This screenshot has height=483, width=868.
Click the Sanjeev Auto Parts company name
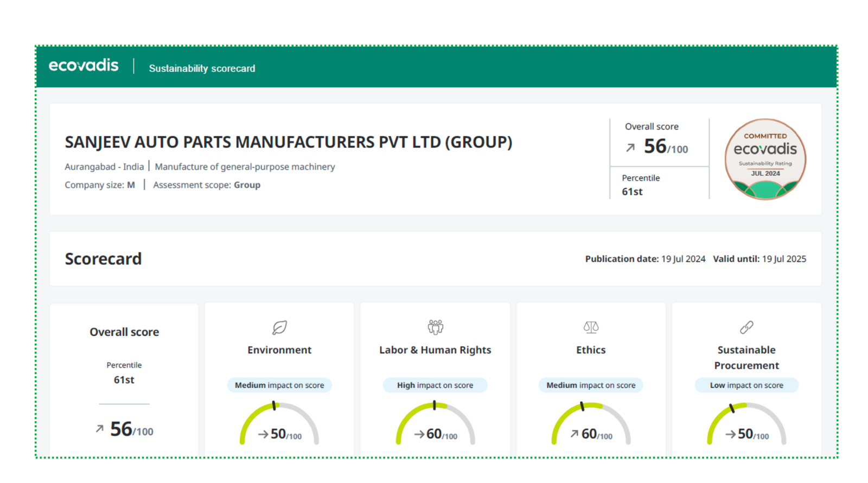pyautogui.click(x=288, y=142)
